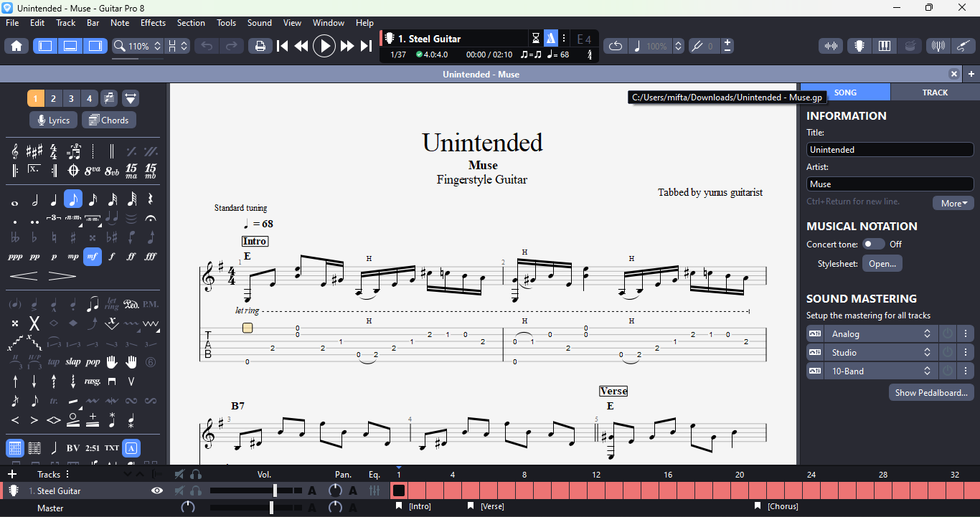Add crescendo hairpin
Image resolution: width=980 pixels, height=517 pixels.
[x=24, y=276]
